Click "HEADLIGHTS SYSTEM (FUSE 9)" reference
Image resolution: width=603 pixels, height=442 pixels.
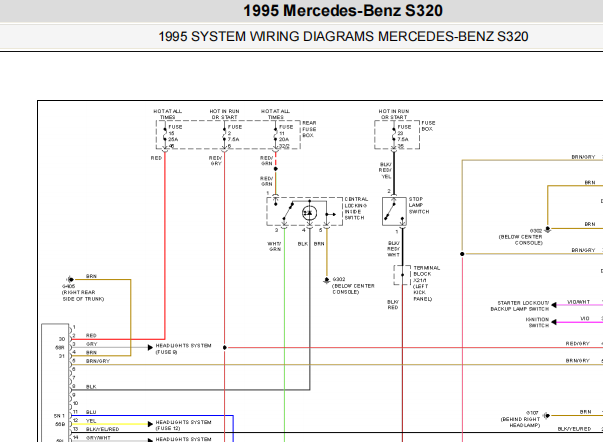(183, 349)
